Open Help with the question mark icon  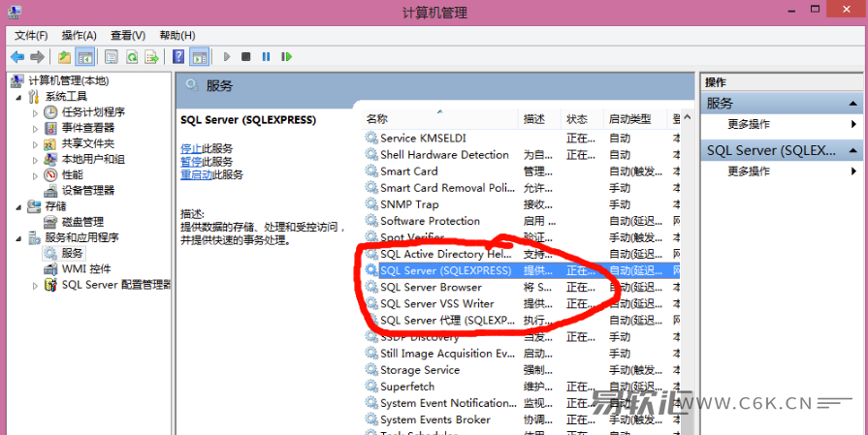click(178, 56)
